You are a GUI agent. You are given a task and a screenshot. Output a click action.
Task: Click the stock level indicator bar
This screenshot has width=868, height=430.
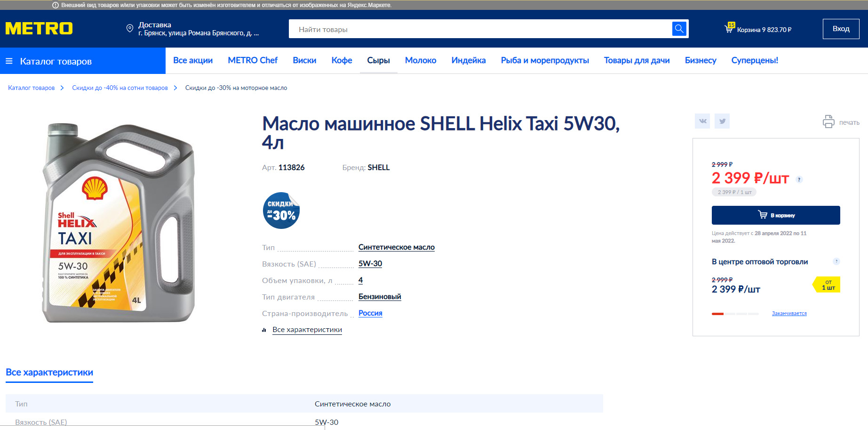tap(735, 314)
